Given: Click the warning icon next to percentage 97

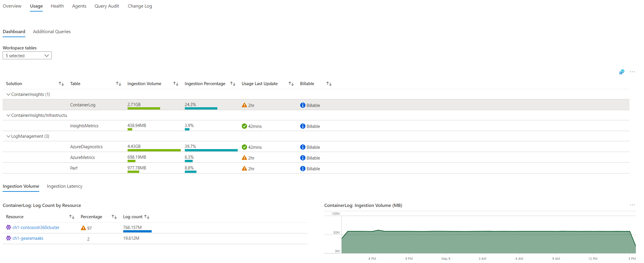Looking at the screenshot, I should click(83, 228).
